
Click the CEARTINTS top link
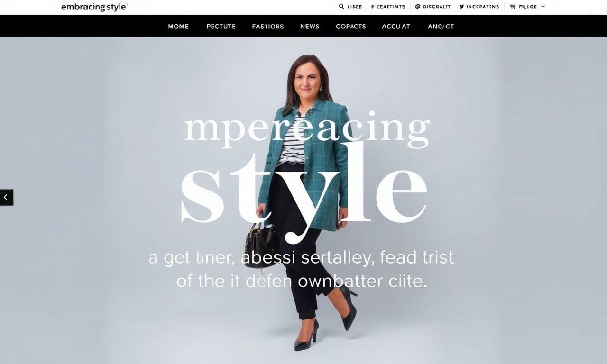click(388, 7)
